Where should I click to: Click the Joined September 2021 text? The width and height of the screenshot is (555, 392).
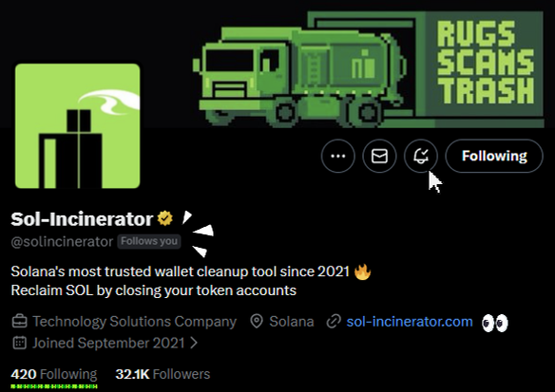click(108, 343)
